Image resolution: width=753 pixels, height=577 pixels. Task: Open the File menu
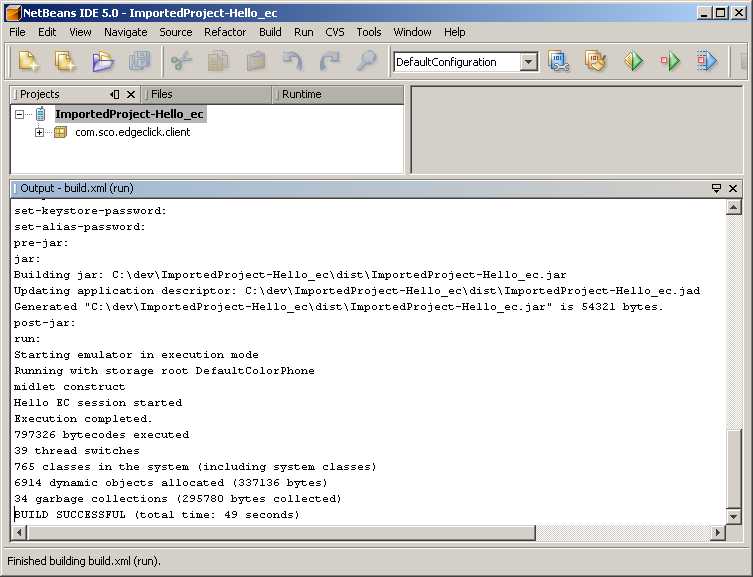click(x=17, y=32)
